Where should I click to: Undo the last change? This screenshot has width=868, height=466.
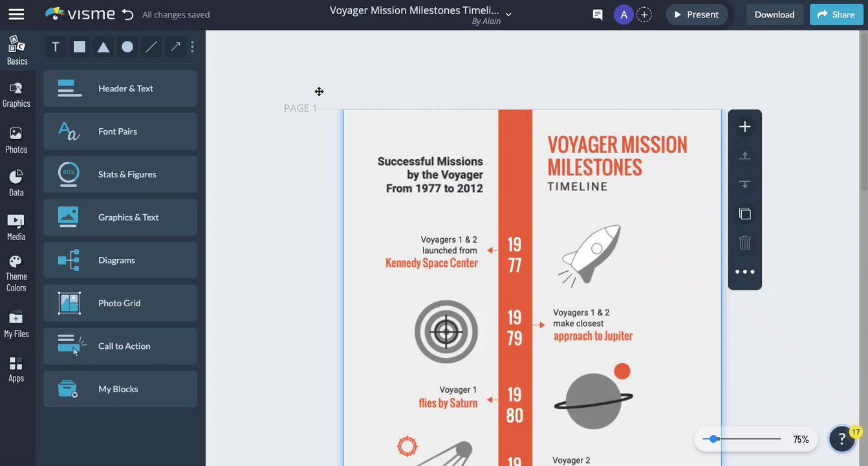click(128, 14)
